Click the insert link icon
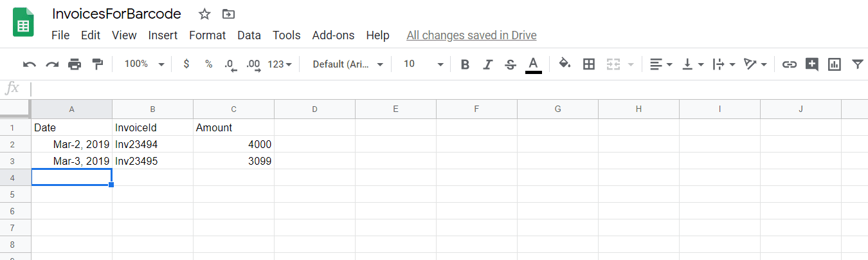The image size is (868, 260). [789, 64]
